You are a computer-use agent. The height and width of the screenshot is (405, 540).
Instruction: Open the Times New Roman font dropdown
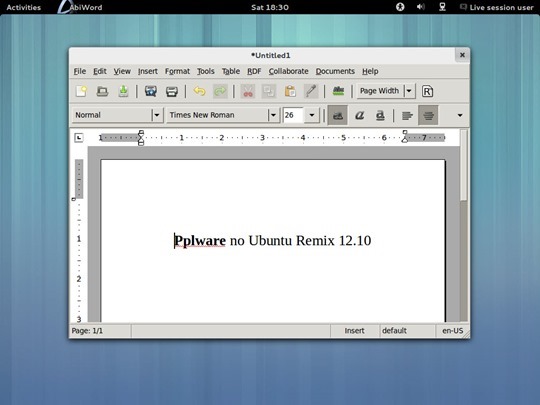click(x=273, y=115)
